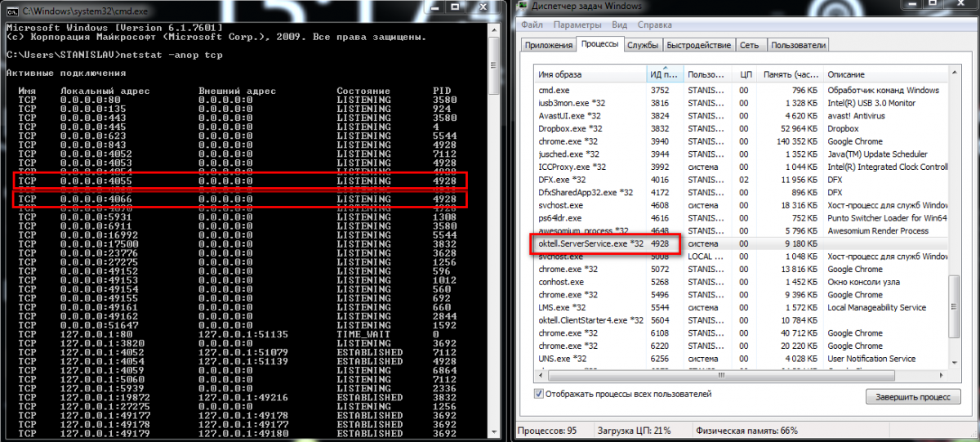
Task: Click Task Manager list scroll-up arrow
Action: coord(953,73)
